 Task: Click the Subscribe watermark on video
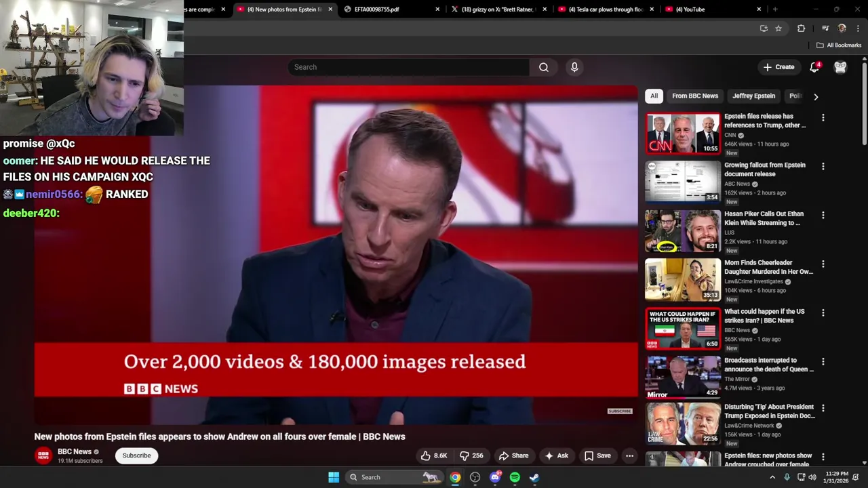620,411
